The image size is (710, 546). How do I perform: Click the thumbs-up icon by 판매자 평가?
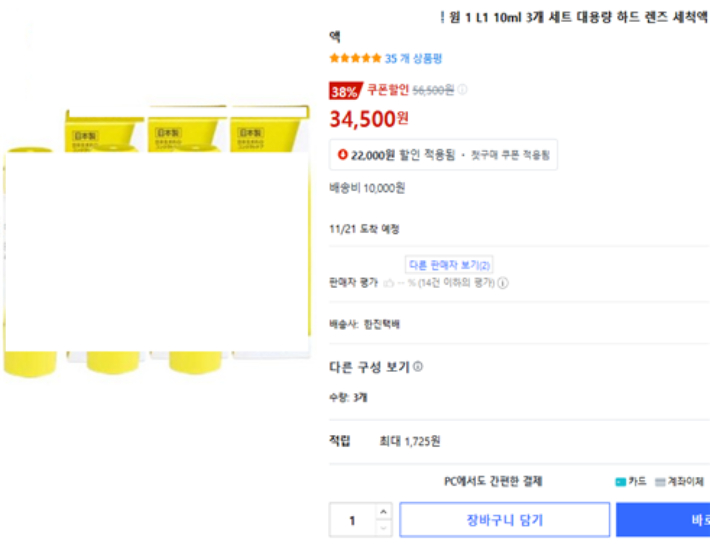click(x=389, y=283)
